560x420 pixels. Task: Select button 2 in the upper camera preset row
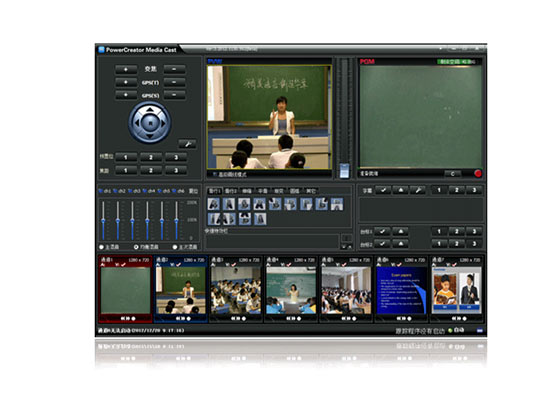pos(151,157)
